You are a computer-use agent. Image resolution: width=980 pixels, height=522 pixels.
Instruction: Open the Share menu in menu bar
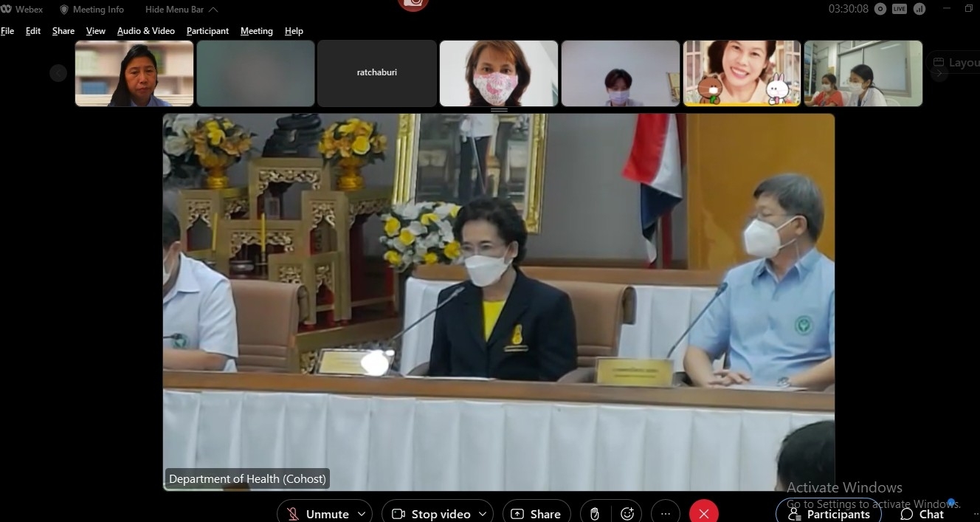(63, 31)
